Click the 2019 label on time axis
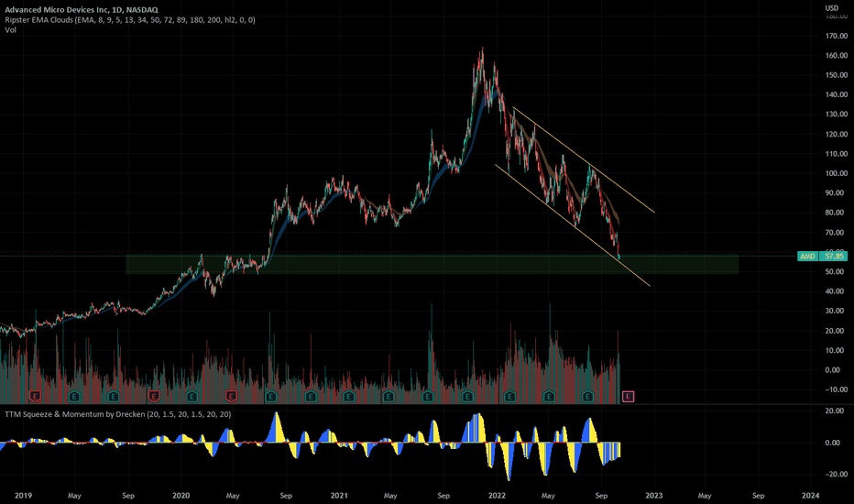This screenshot has height=504, width=854. pyautogui.click(x=23, y=495)
